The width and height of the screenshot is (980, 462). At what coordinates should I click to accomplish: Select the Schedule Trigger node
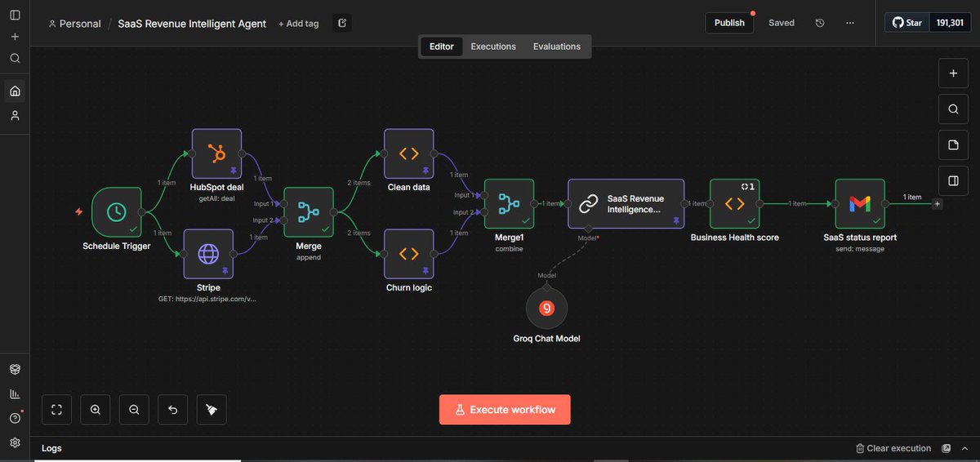117,211
